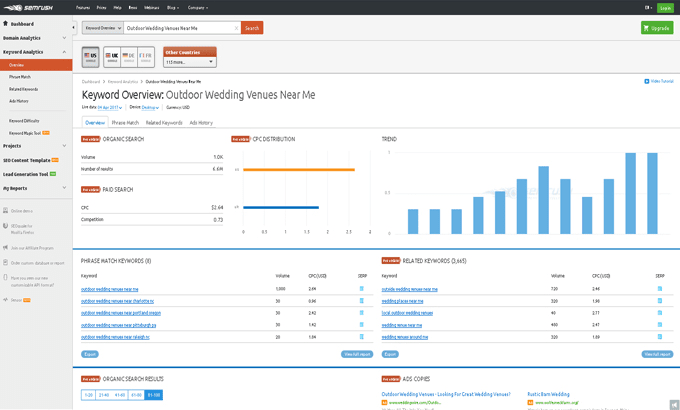Viewport: 680px width, 410px height.
Task: Select the US Google database
Action: (x=89, y=58)
